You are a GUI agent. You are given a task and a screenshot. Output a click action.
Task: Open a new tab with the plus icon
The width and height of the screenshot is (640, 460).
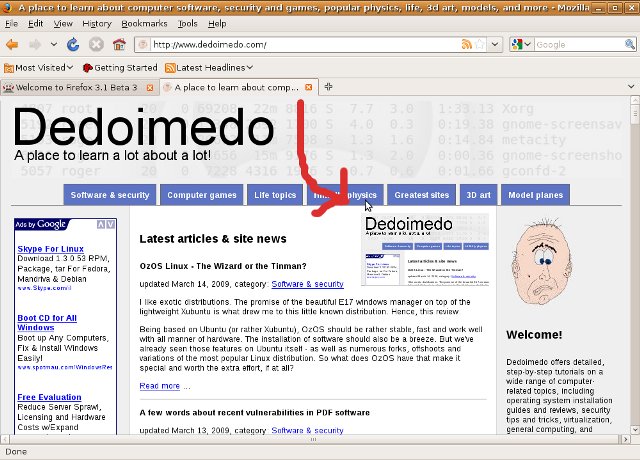click(x=328, y=87)
